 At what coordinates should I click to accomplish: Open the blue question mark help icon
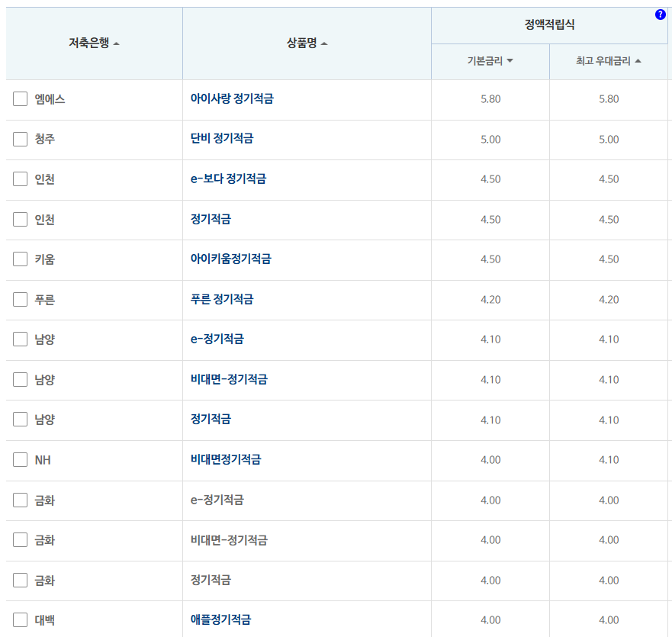660,14
